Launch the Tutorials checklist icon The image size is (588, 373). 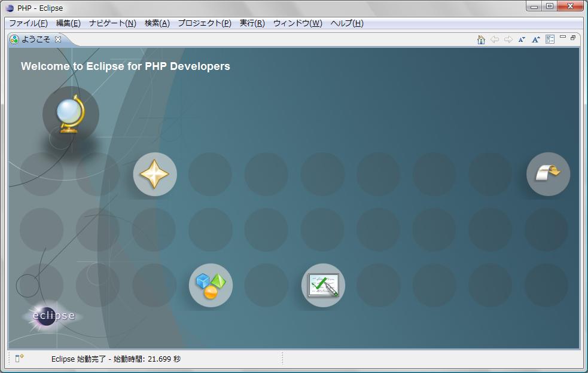pos(323,285)
